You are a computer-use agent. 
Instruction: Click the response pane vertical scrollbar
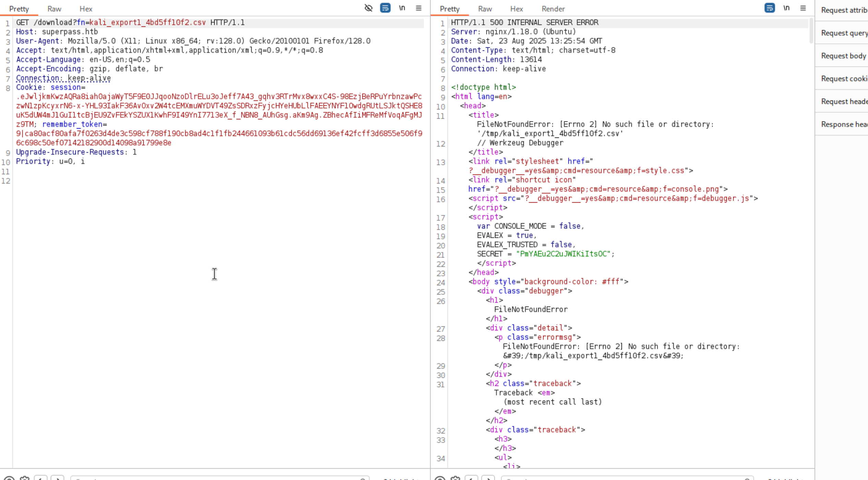point(811,30)
